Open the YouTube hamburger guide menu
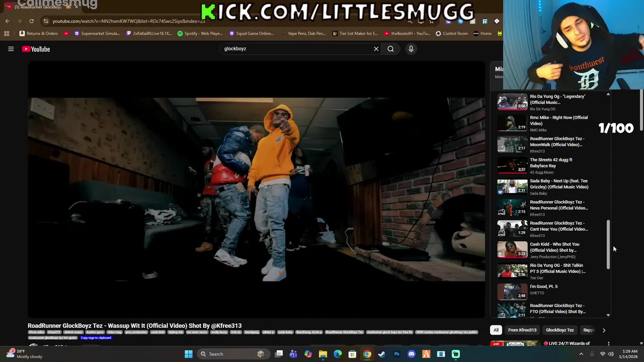This screenshot has height=362, width=644. [11, 49]
